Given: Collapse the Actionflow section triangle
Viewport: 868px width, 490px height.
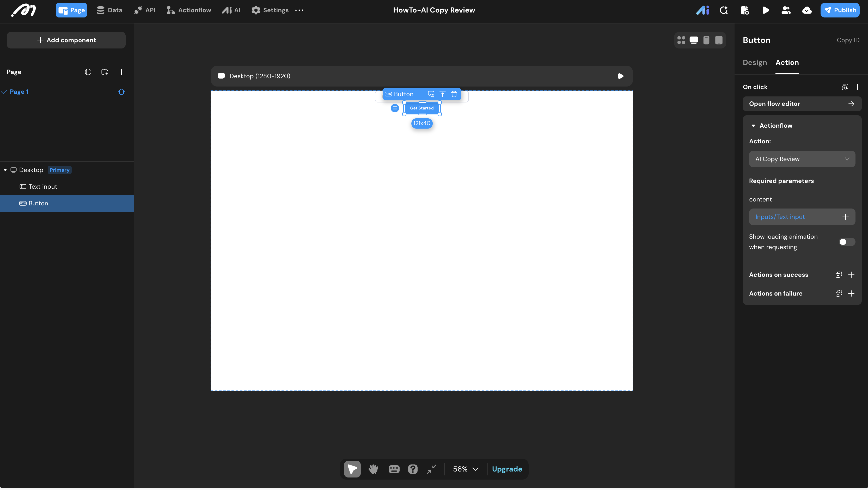Looking at the screenshot, I should coord(753,126).
